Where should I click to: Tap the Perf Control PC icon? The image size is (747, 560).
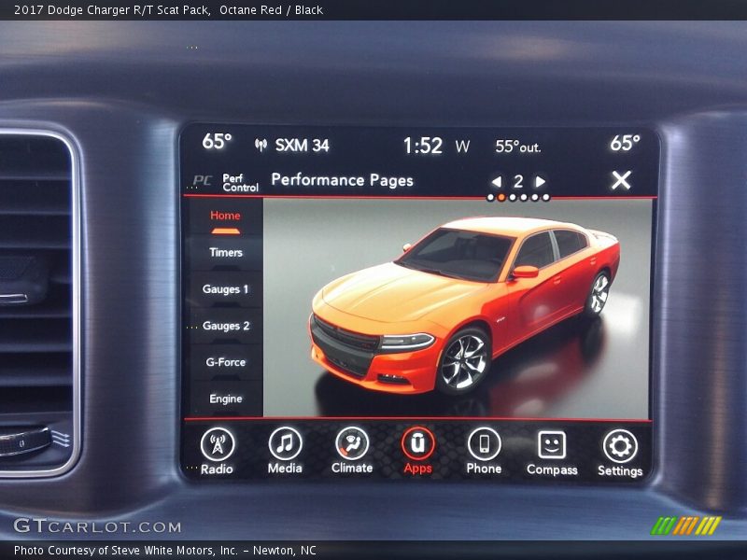[x=204, y=181]
